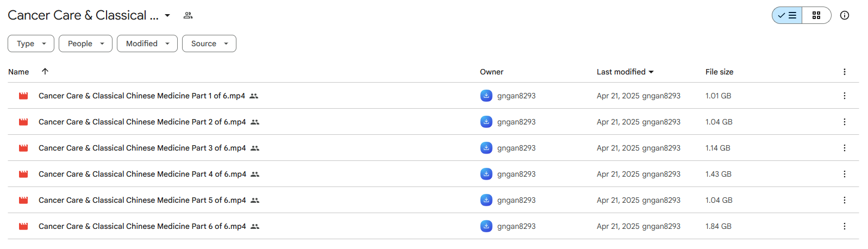Viewport: 868px width, 249px height.
Task: Select the list layout view
Action: pos(787,15)
